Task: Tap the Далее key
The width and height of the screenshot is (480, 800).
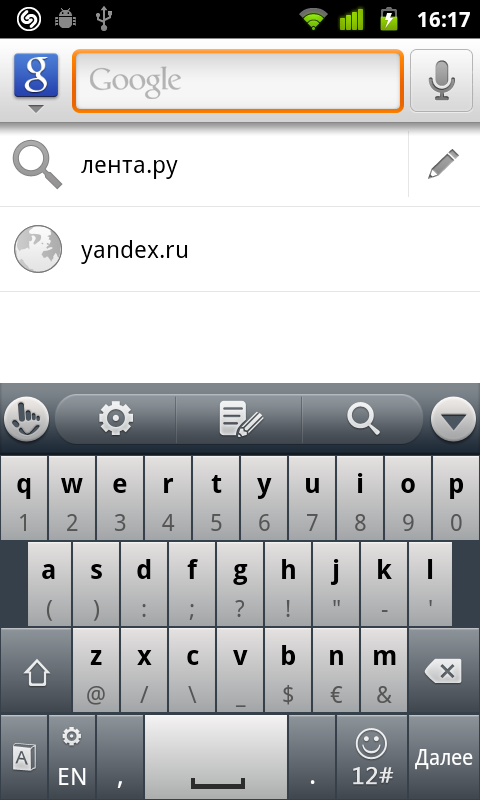Action: [444, 757]
